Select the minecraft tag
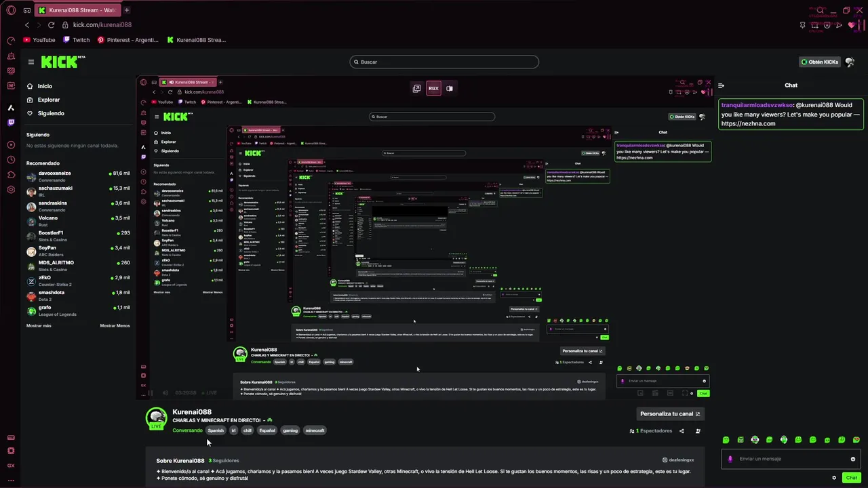 pyautogui.click(x=315, y=430)
